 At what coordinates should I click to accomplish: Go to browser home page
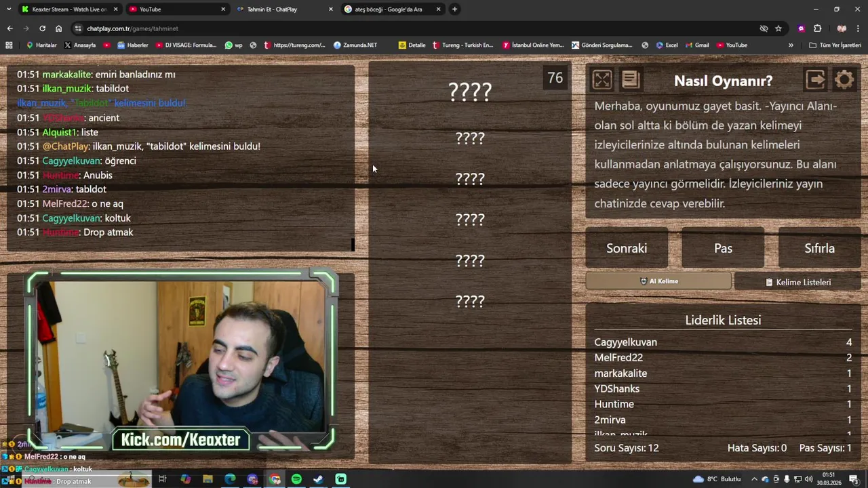tap(58, 28)
